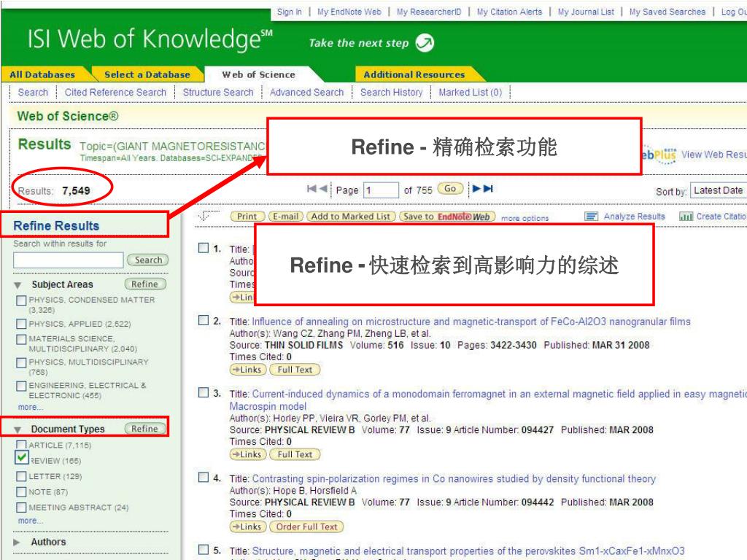Viewport: 747px width, 560px height.
Task: Show more subject areas
Action: (31, 407)
